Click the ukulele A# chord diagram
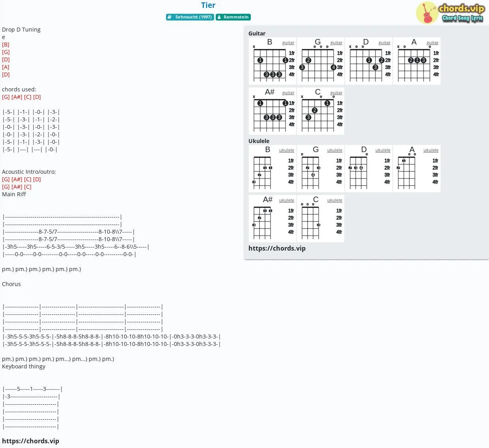This screenshot has width=489, height=448. point(272,219)
